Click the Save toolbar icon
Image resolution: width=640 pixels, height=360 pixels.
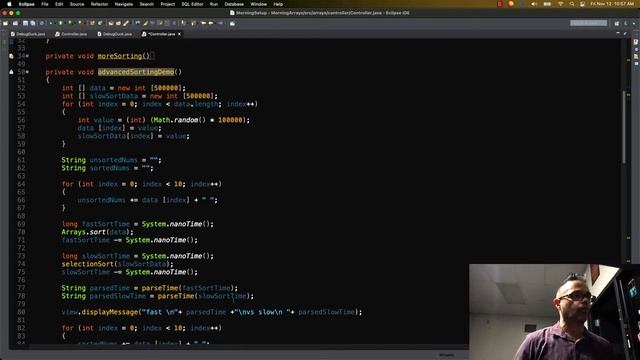click(x=25, y=23)
